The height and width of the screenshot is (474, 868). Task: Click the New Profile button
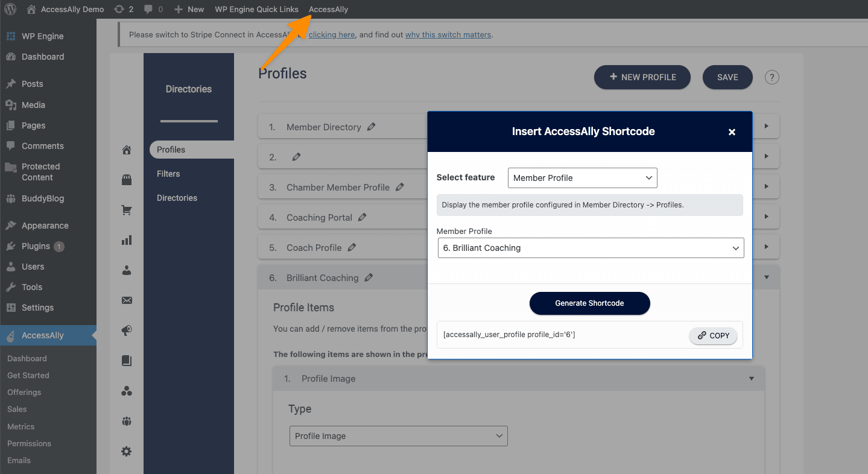coord(642,77)
